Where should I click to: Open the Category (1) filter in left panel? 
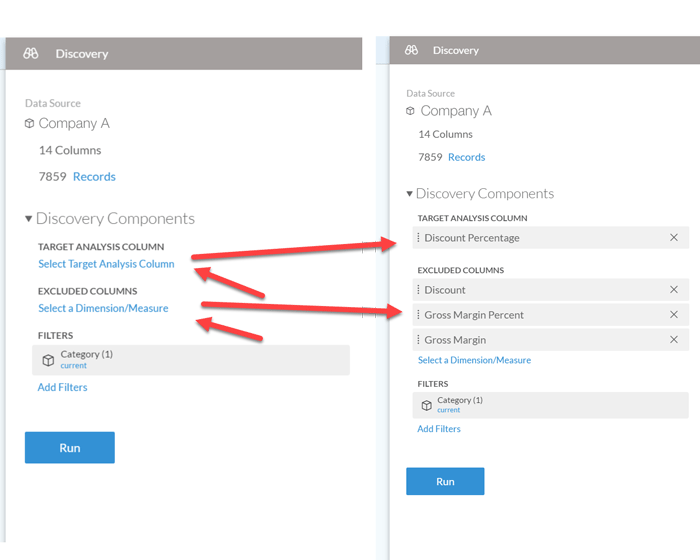(191, 360)
